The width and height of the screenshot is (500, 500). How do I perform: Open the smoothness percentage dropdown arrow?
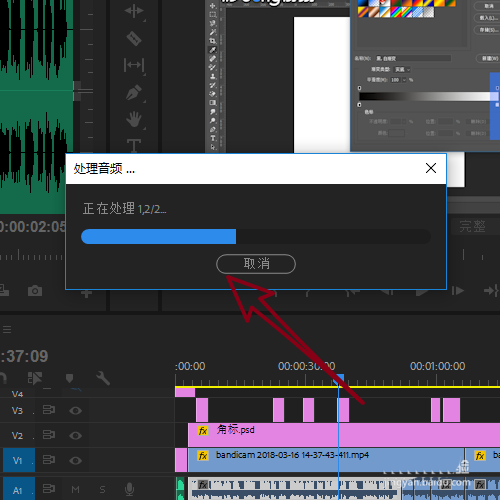coord(404,80)
